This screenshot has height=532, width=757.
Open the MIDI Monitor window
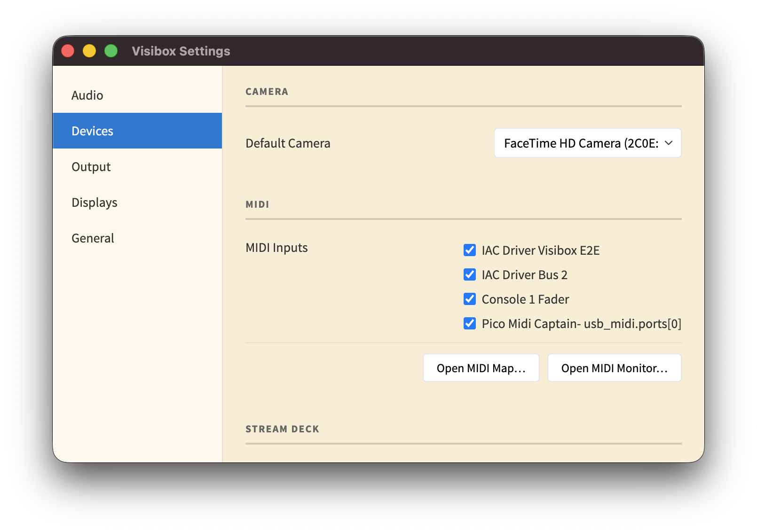(614, 368)
